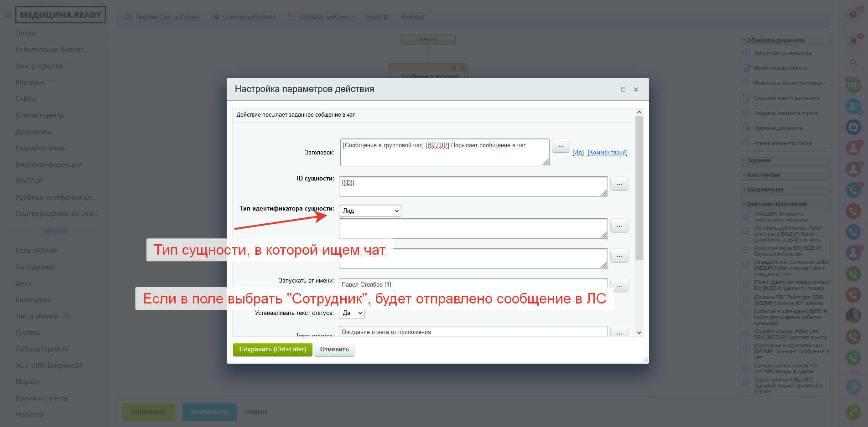Click the ellipsis button next to ID сущности field
868x427 pixels.
pos(619,184)
